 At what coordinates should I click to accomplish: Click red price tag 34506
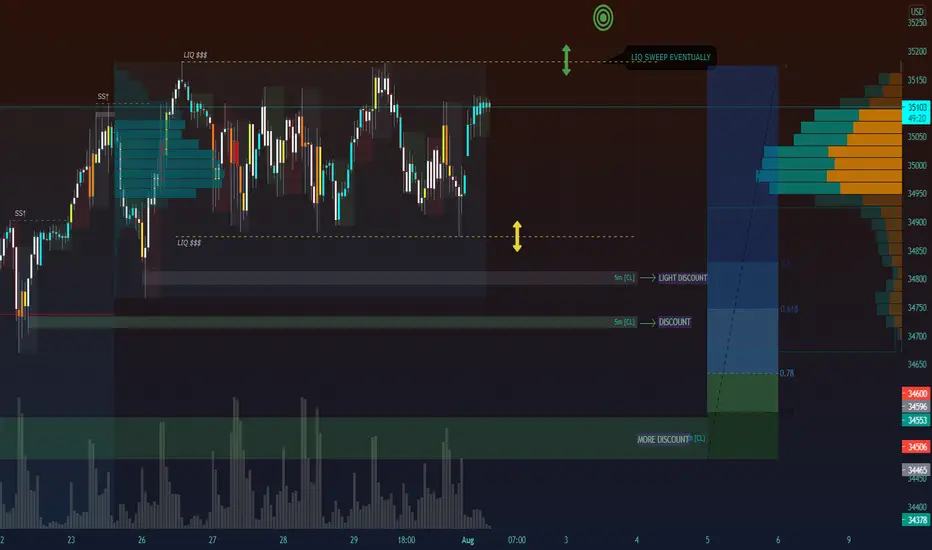click(x=917, y=447)
